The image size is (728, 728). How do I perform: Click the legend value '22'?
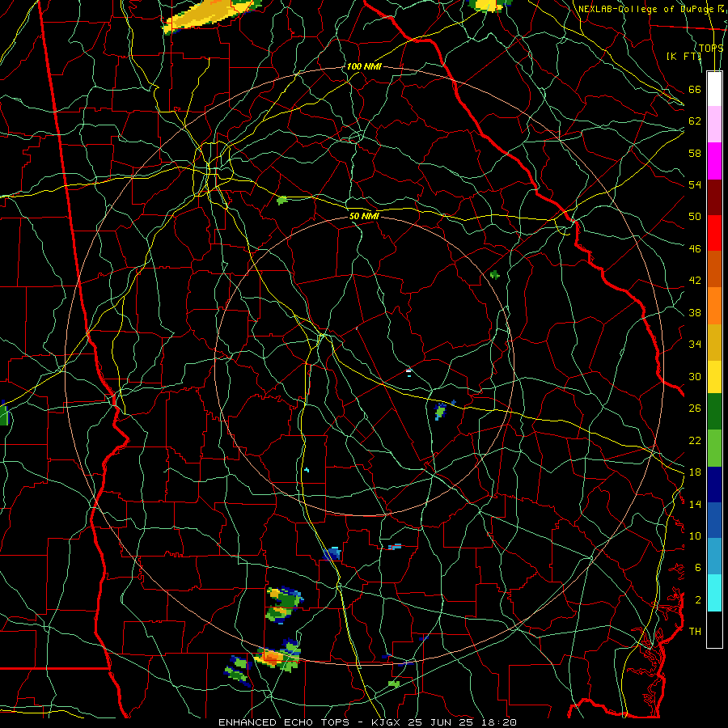click(x=695, y=440)
